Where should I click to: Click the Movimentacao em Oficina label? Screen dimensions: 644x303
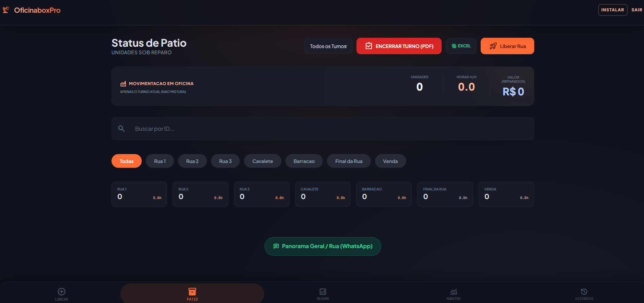161,84
